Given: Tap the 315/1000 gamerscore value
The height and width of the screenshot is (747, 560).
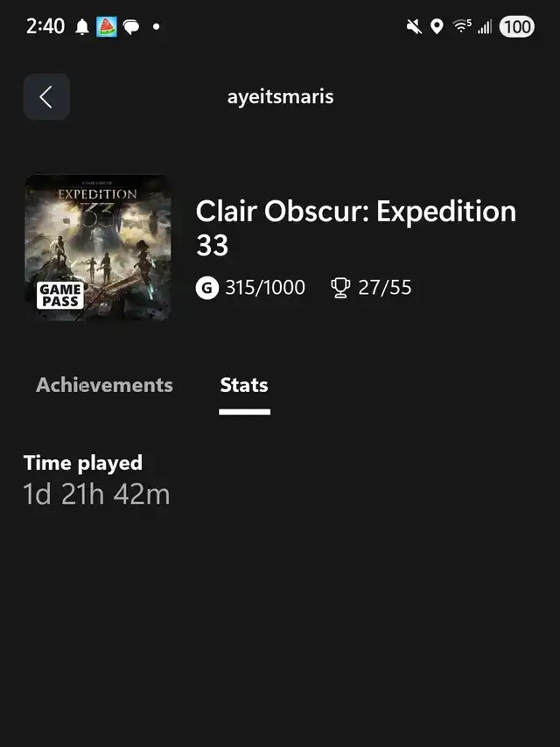Looking at the screenshot, I should tap(265, 288).
